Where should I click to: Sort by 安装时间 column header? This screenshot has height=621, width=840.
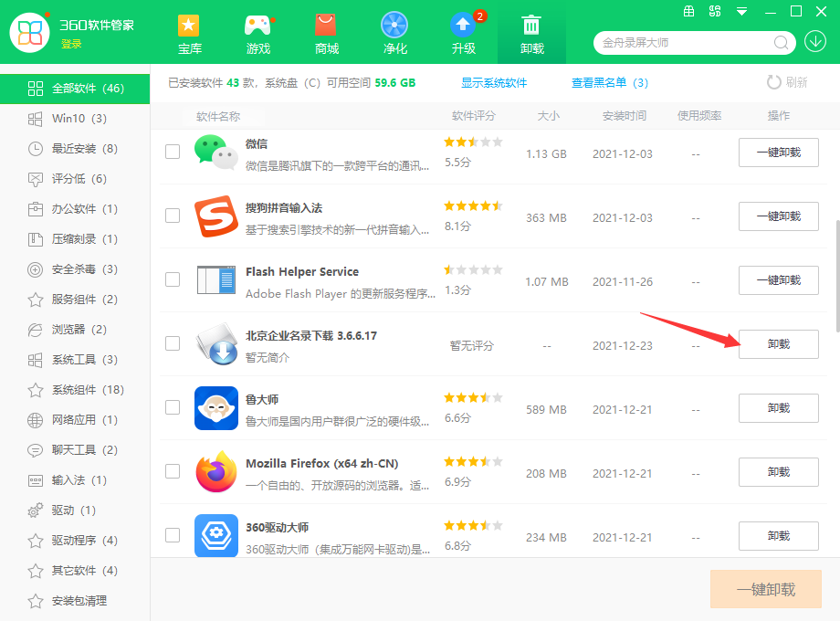(x=625, y=116)
